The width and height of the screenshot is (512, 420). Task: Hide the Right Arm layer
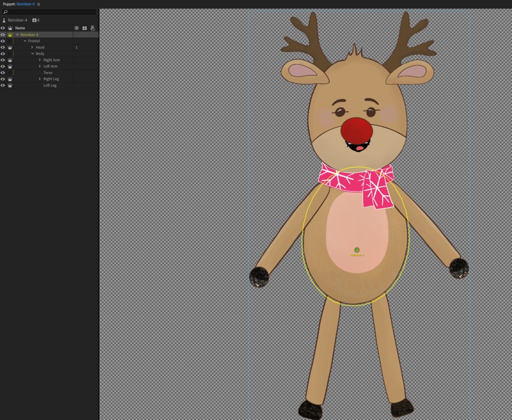click(x=3, y=60)
